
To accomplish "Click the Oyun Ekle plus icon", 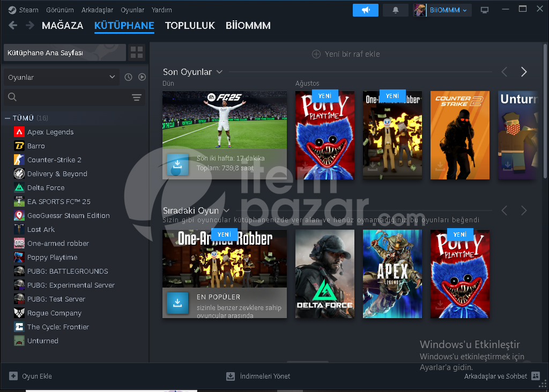I will pyautogui.click(x=13, y=376).
